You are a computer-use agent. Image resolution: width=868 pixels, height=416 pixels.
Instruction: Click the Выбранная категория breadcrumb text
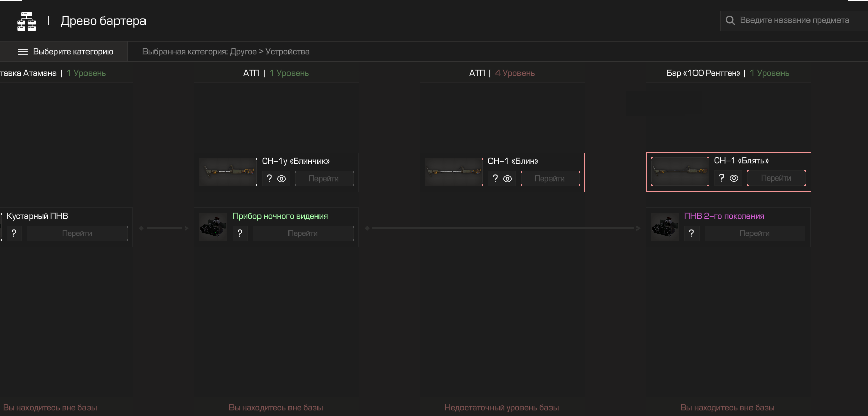(226, 52)
